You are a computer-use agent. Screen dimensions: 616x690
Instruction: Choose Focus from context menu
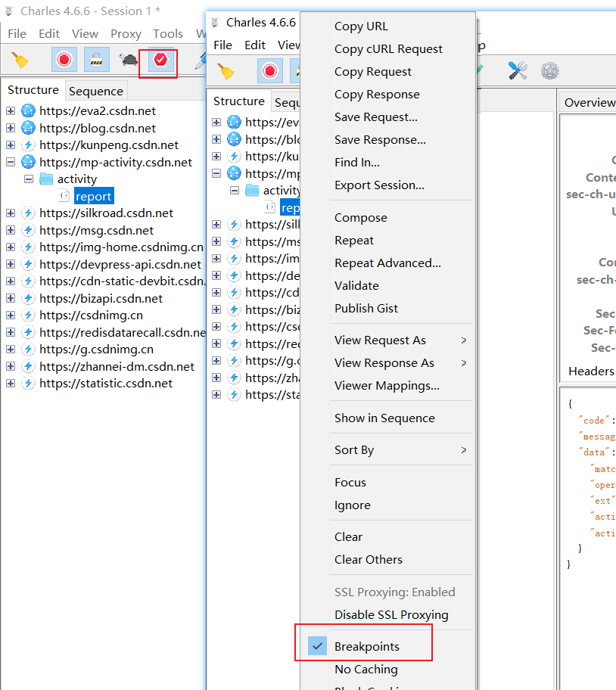pyautogui.click(x=350, y=482)
